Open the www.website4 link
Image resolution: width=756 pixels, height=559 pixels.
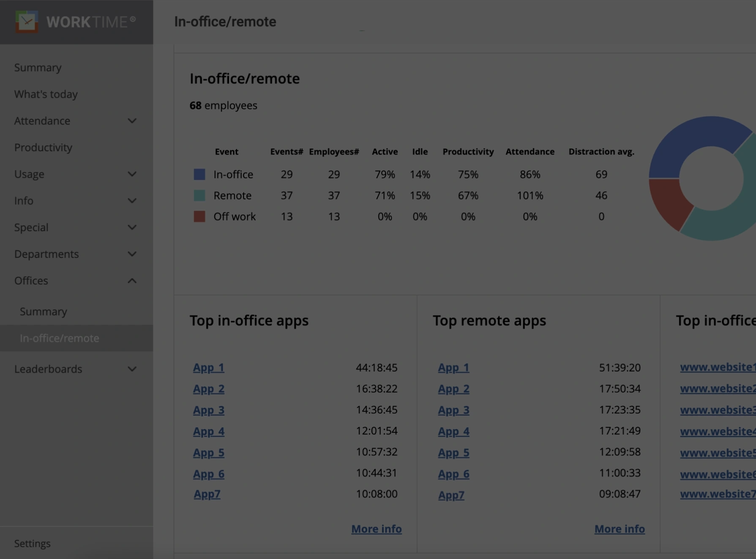pos(718,431)
